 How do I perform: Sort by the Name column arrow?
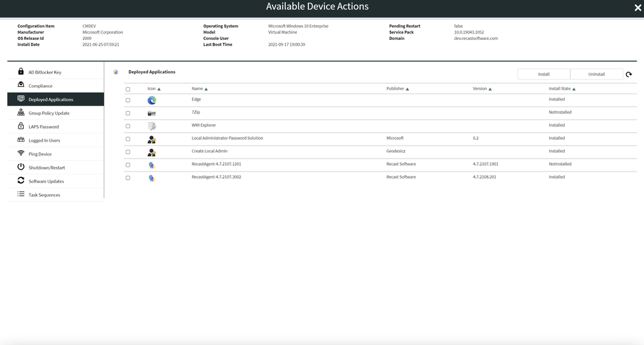click(206, 89)
